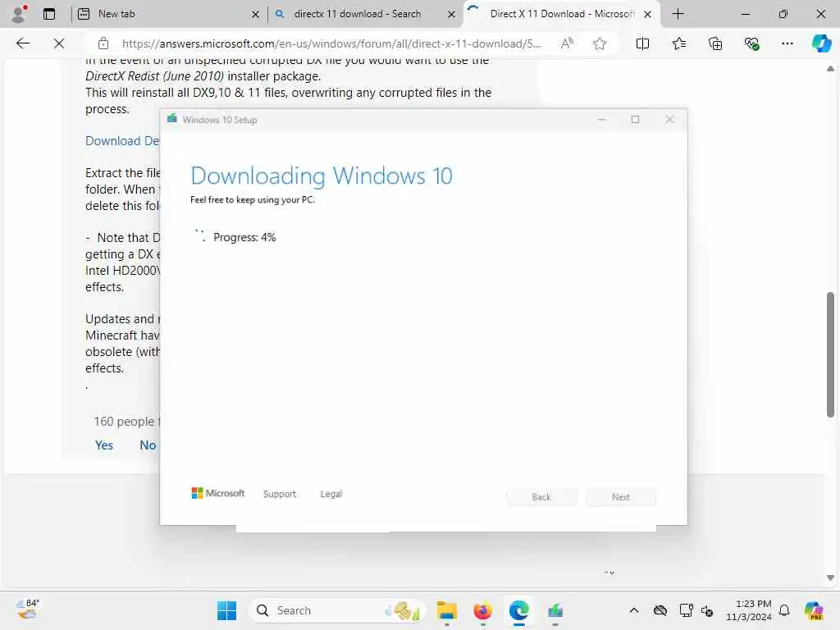This screenshot has height=630, width=840.
Task: Vote No on helpful reply
Action: (x=148, y=445)
